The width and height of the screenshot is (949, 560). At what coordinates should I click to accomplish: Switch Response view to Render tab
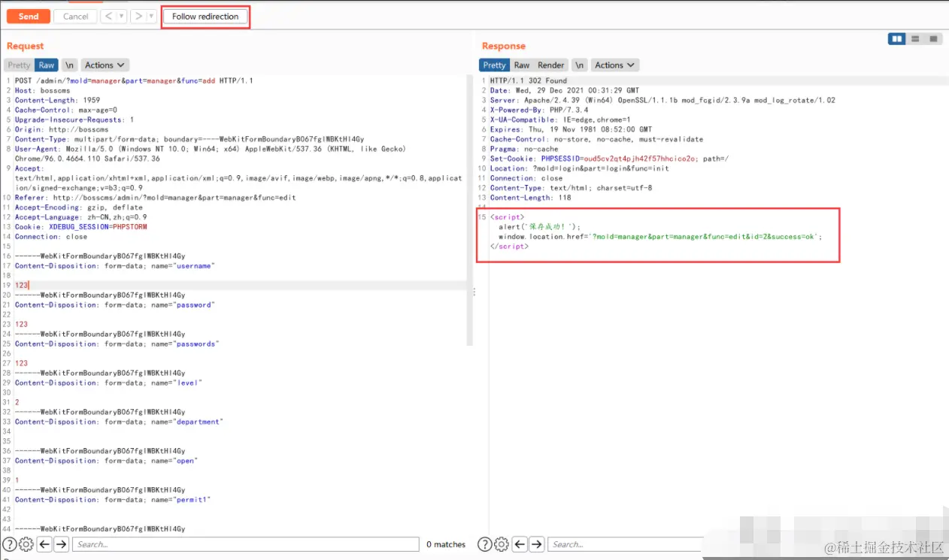551,65
